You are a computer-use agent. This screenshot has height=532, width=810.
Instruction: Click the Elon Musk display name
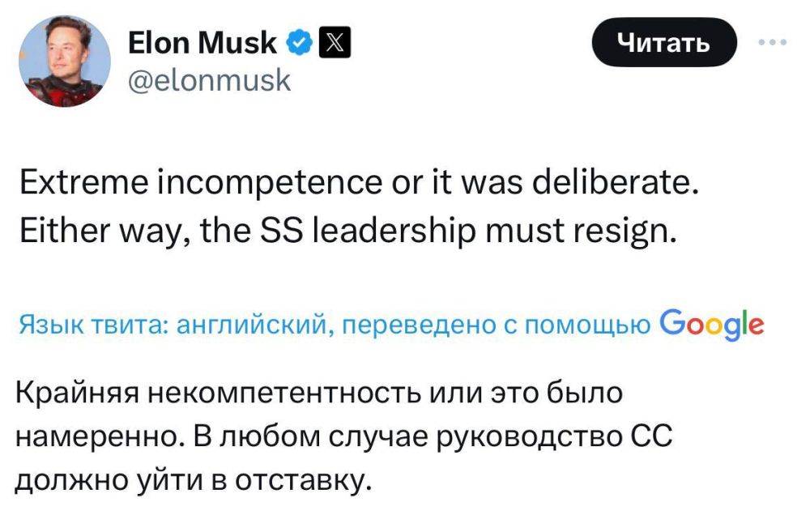point(201,41)
